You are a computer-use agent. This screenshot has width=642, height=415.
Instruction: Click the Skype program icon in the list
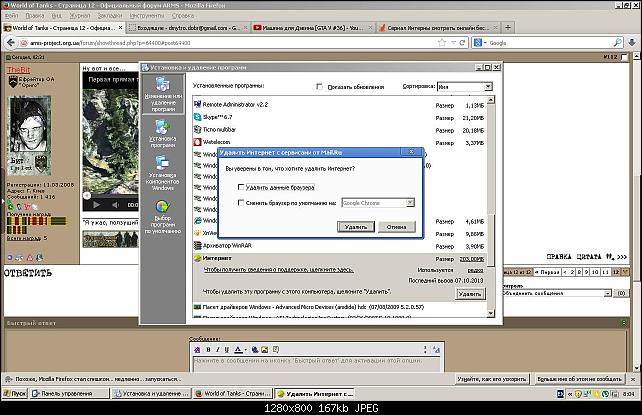(x=197, y=117)
